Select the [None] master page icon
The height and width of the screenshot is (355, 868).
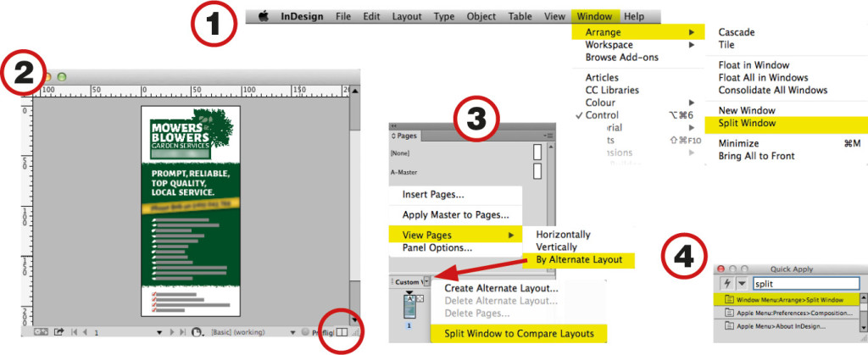coord(537,152)
